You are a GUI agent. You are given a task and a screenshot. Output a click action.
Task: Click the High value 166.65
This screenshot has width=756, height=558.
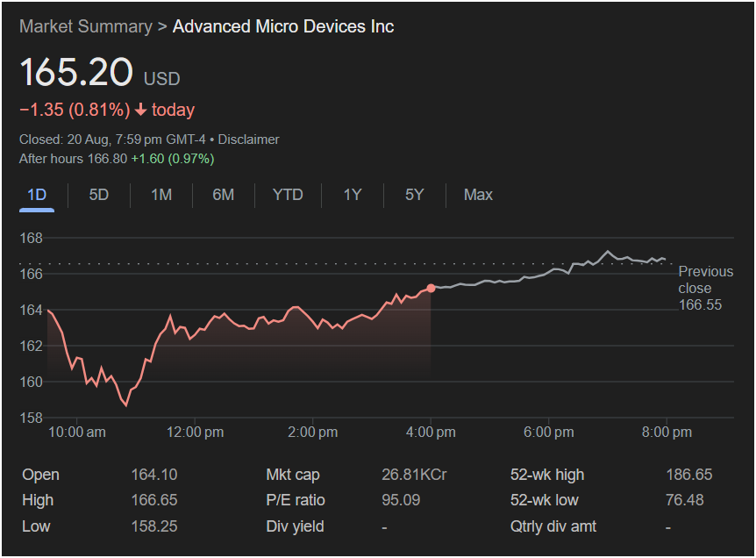click(x=154, y=500)
